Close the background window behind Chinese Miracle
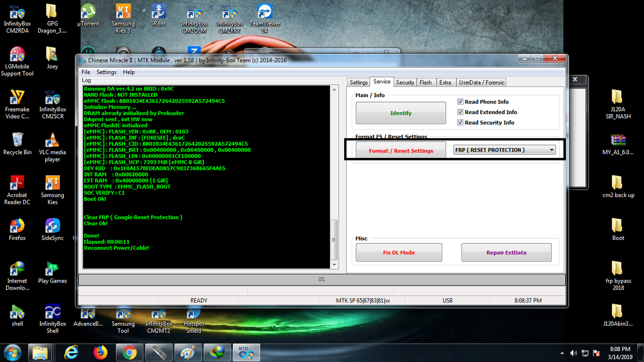This screenshot has height=362, width=644. click(x=575, y=79)
